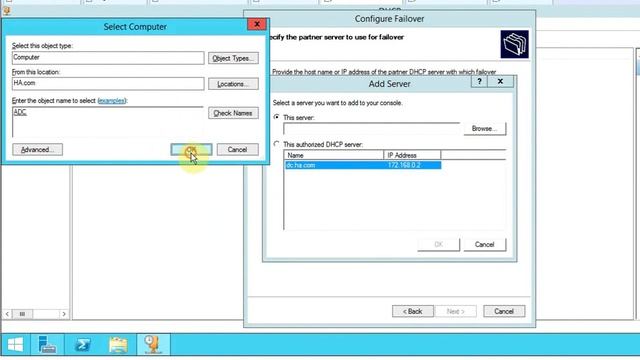Click the console tree horizontal scrollbar thumb
Screen dimensions: 640x360
click(22, 314)
